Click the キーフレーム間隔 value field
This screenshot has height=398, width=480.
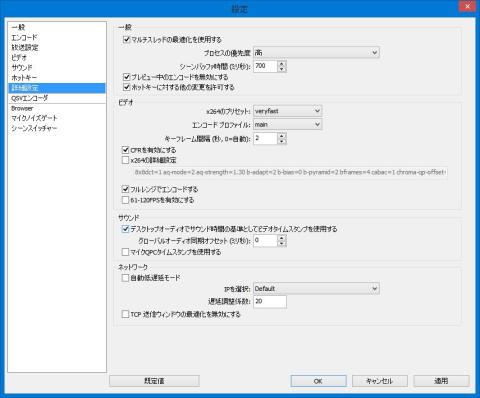point(265,138)
